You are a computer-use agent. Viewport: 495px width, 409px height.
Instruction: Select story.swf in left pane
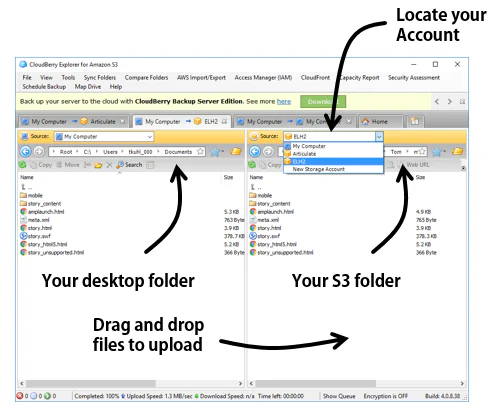tap(35, 236)
